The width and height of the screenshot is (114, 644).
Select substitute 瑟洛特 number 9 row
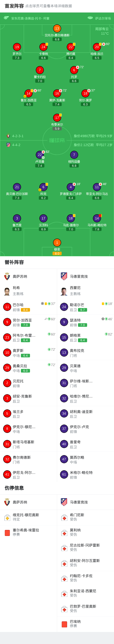point(86,322)
